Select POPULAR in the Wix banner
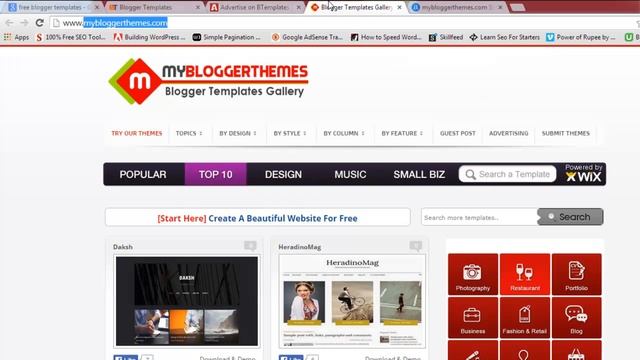 (x=143, y=174)
